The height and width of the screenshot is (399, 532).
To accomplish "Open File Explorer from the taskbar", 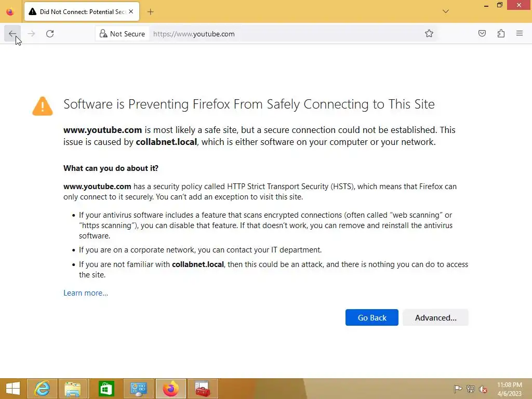I will click(73, 389).
